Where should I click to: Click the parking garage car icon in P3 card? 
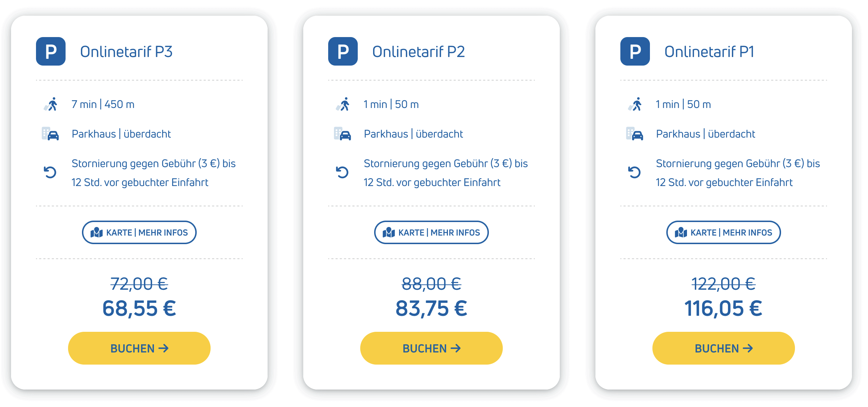coord(50,134)
